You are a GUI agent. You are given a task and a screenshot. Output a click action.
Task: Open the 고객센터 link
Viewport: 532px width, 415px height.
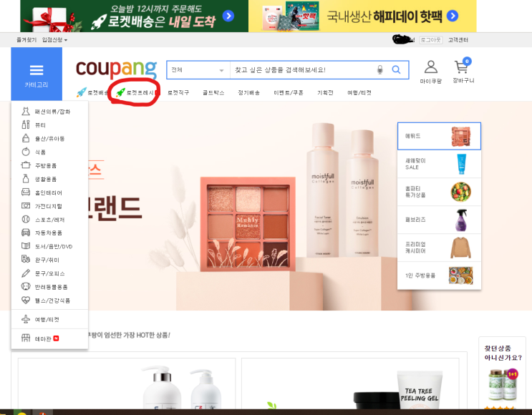coord(458,40)
